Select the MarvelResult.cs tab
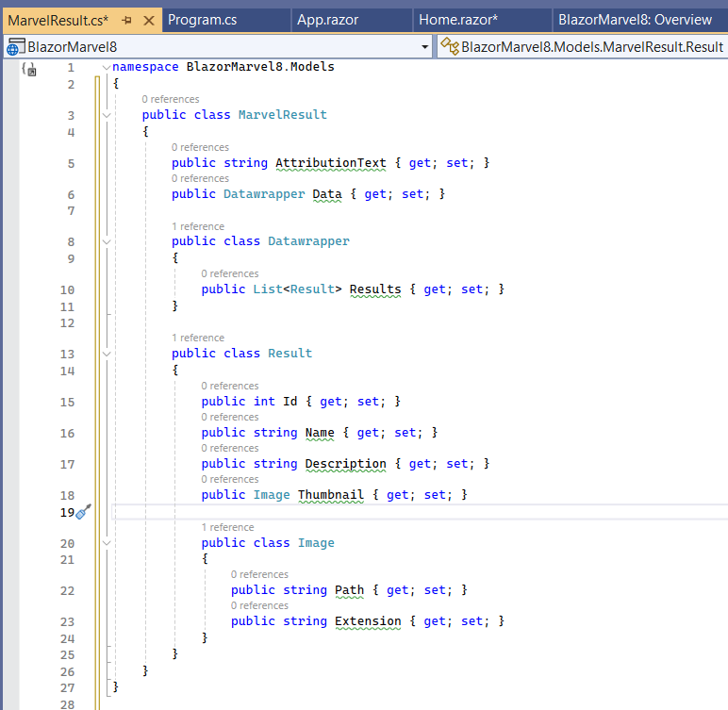 click(x=58, y=21)
